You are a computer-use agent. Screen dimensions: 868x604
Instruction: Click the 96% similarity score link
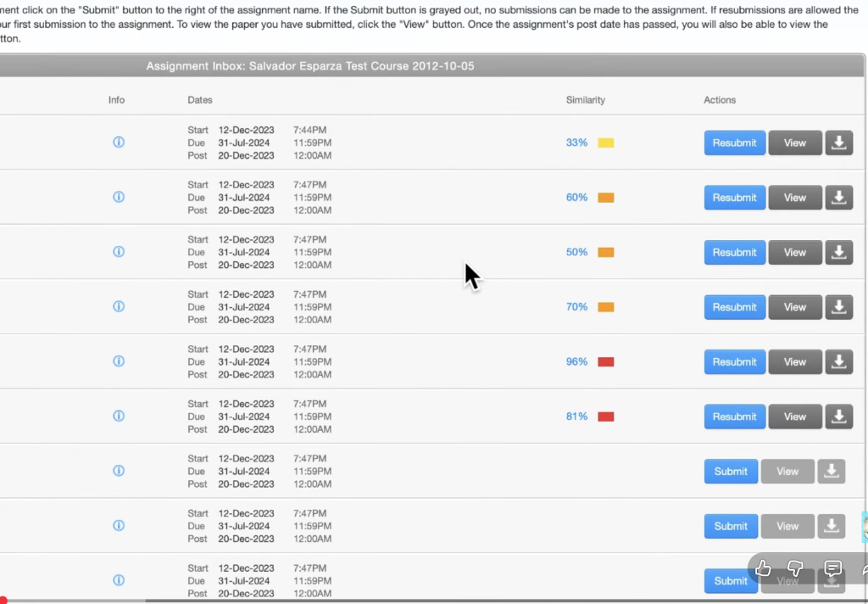[576, 362]
